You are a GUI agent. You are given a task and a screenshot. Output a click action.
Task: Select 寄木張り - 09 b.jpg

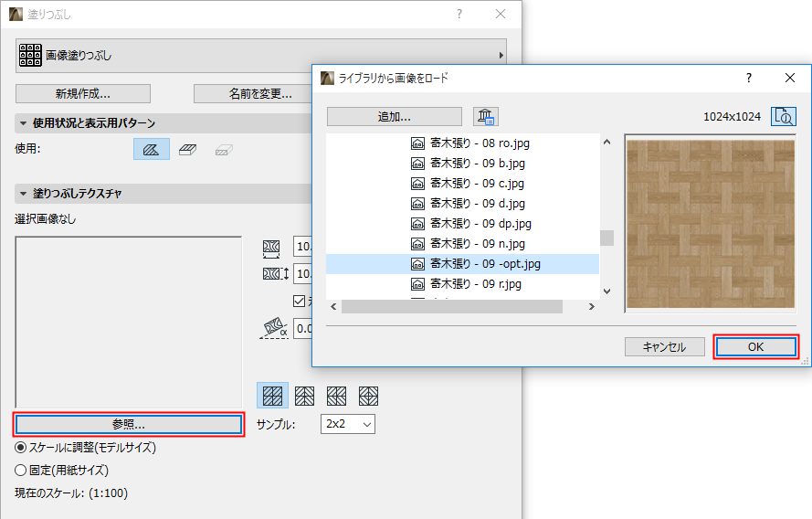pyautogui.click(x=478, y=164)
